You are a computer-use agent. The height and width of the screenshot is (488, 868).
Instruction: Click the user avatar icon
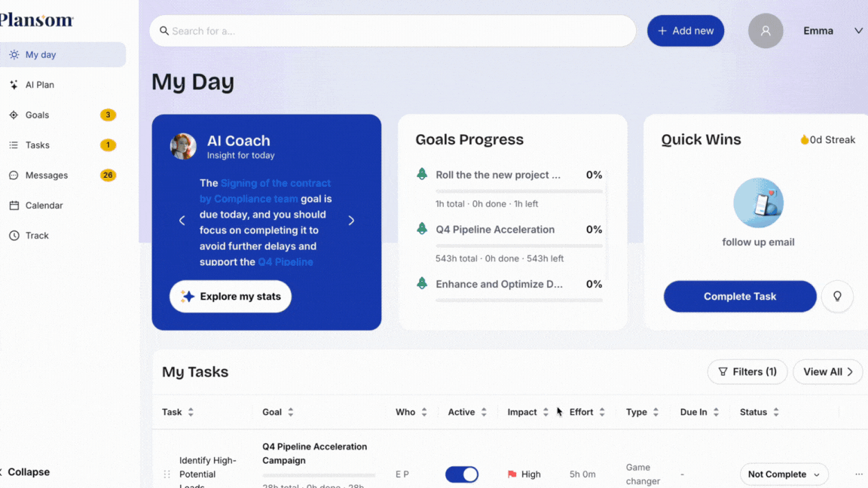click(766, 31)
